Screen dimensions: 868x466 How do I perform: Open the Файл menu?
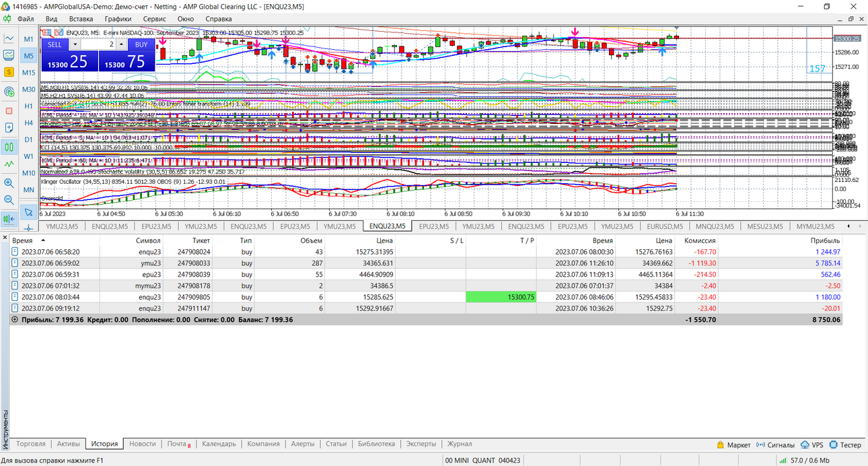click(x=26, y=19)
